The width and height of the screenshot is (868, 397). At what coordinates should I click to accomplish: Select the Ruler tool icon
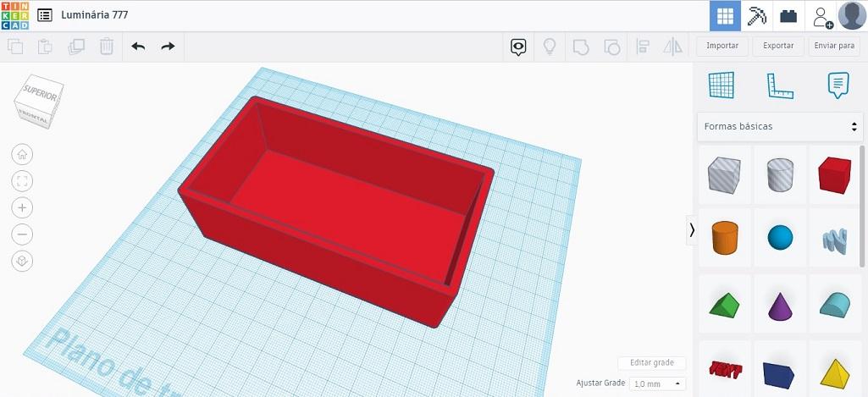point(780,85)
